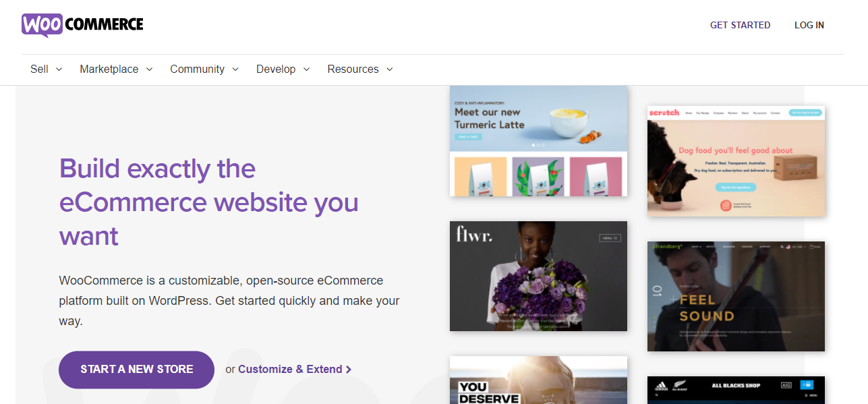Expand the Community dropdown chevron
Viewport: 868px width, 404px height.
click(235, 69)
